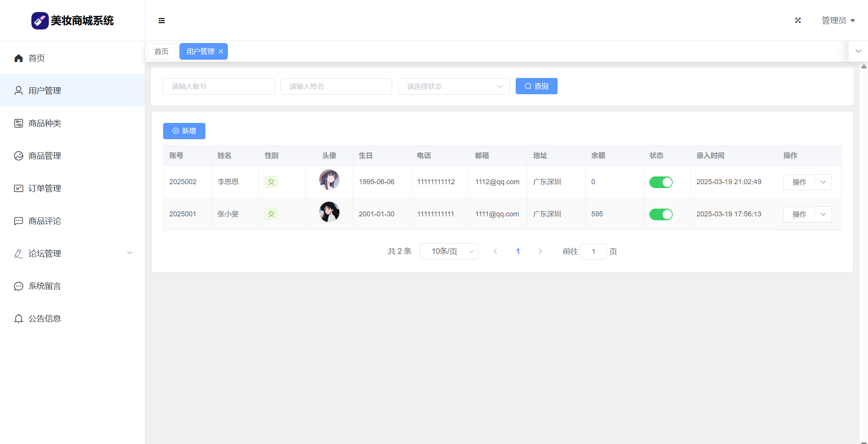Click the sidebar collapse hamburger icon

[162, 21]
